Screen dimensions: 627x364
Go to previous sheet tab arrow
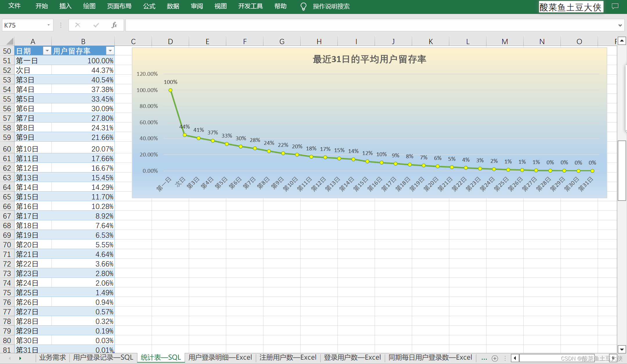(10, 358)
